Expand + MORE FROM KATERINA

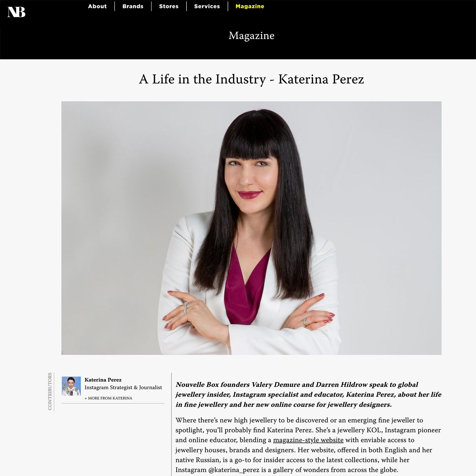[x=108, y=398]
